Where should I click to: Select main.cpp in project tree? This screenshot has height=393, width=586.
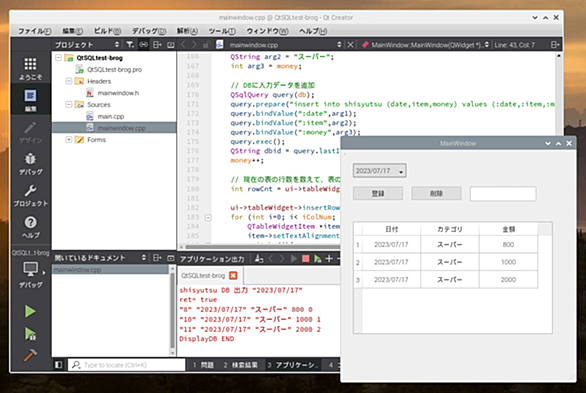(x=111, y=116)
